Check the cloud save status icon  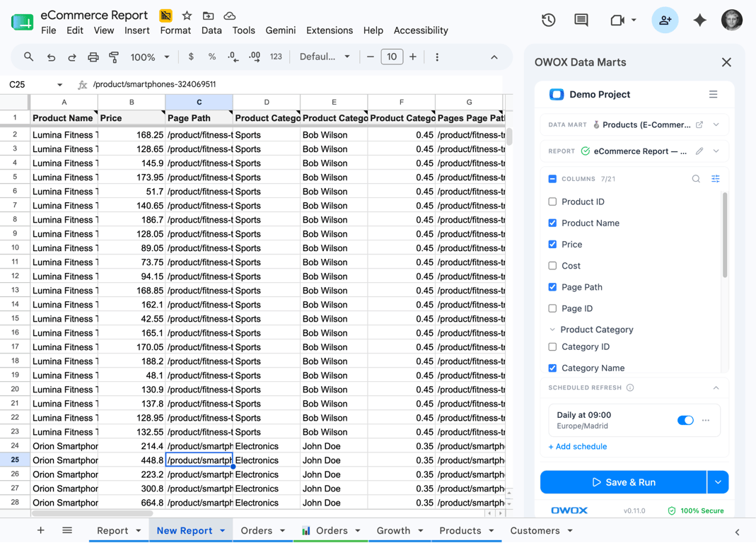click(x=230, y=16)
